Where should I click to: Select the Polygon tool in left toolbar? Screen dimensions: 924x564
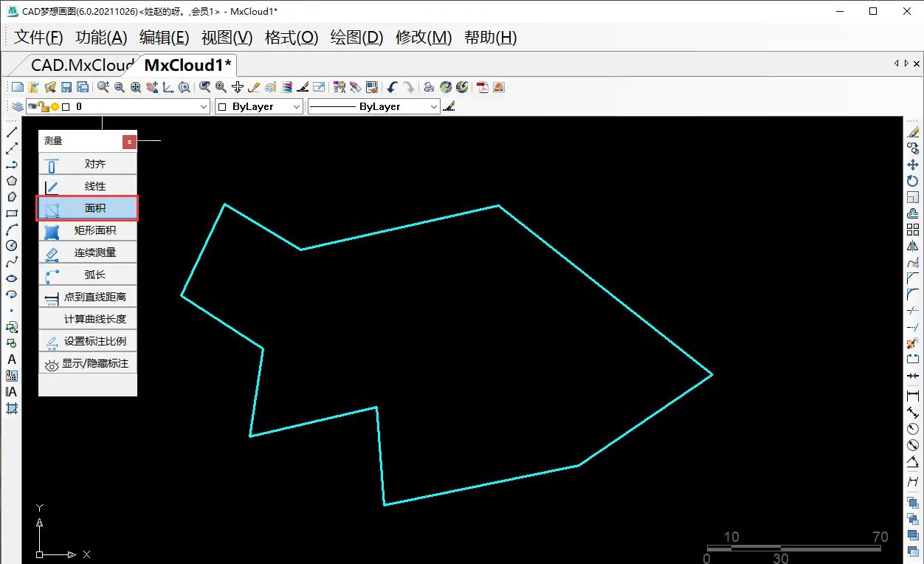[x=12, y=181]
